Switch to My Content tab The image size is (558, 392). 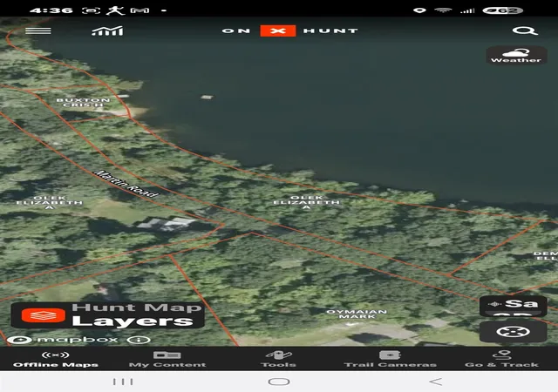coord(167,359)
